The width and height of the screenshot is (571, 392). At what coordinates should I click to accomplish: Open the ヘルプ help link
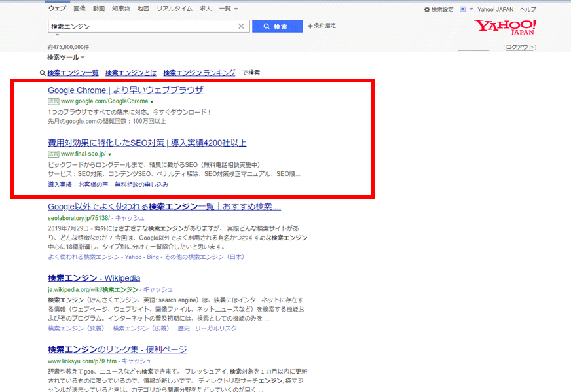[528, 9]
